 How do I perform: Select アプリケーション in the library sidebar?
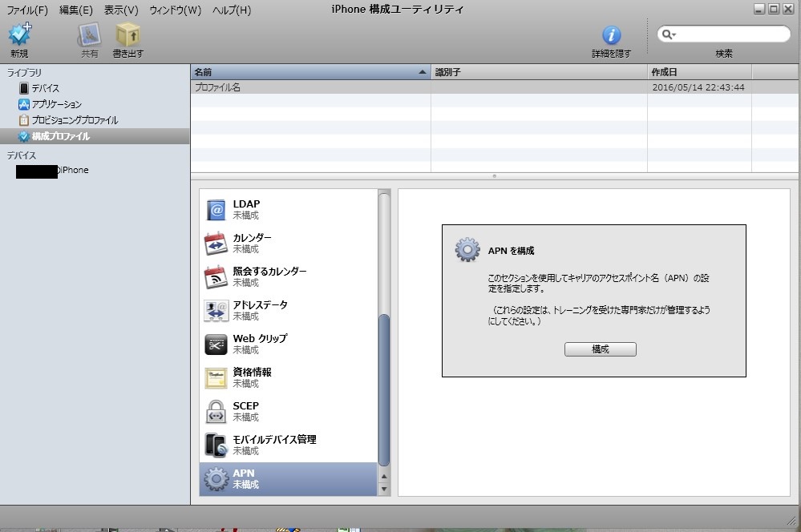(x=95, y=104)
